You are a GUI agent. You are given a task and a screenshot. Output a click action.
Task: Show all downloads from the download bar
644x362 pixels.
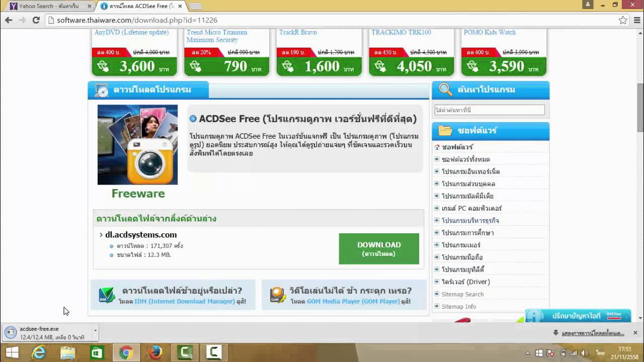pos(589,333)
